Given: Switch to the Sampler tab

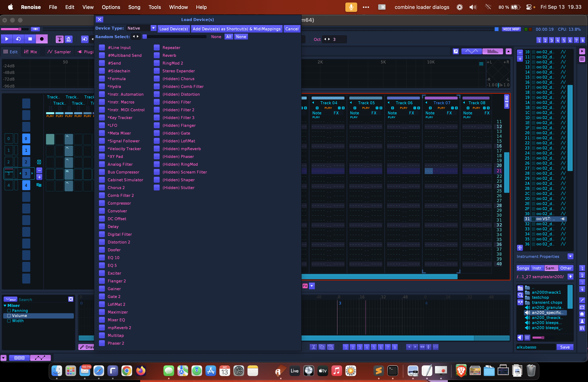Looking at the screenshot, I should (x=59, y=52).
